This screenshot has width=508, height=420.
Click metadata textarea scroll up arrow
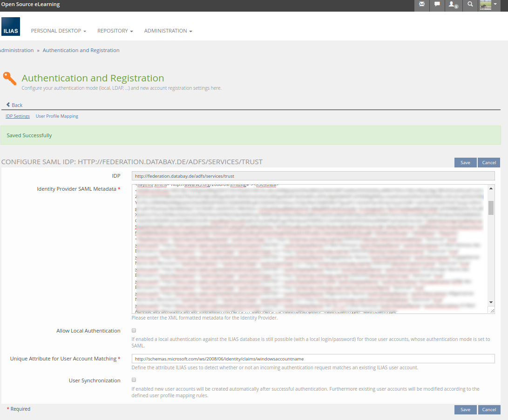click(x=491, y=188)
